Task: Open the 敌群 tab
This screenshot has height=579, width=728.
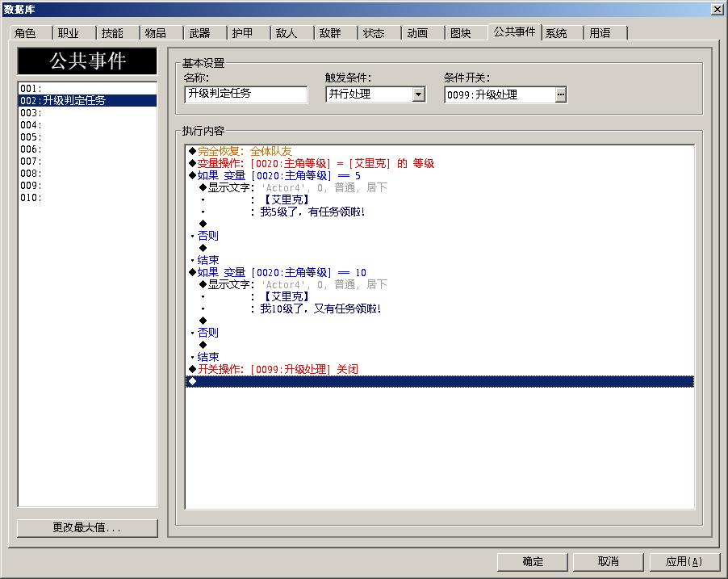Action: pyautogui.click(x=335, y=33)
